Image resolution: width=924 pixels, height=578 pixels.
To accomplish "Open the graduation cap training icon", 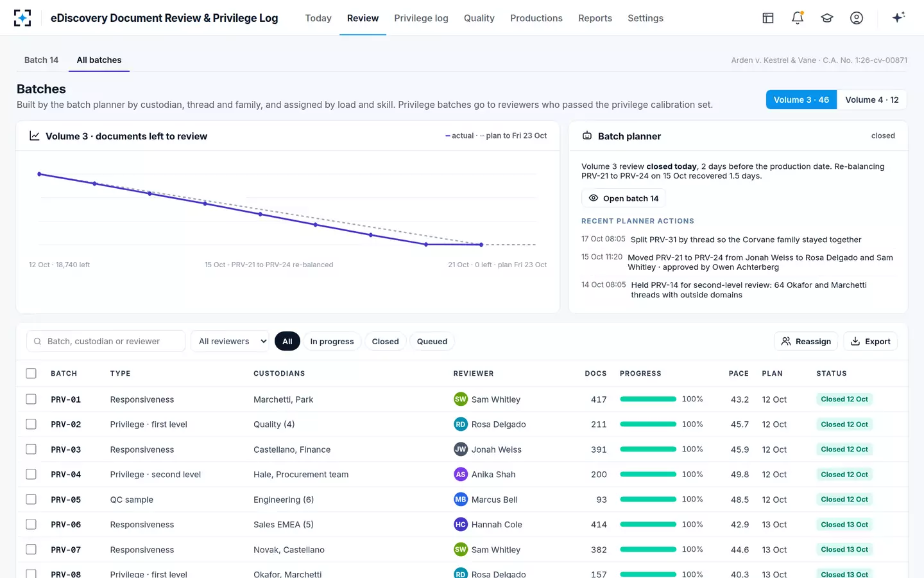I will (x=827, y=18).
